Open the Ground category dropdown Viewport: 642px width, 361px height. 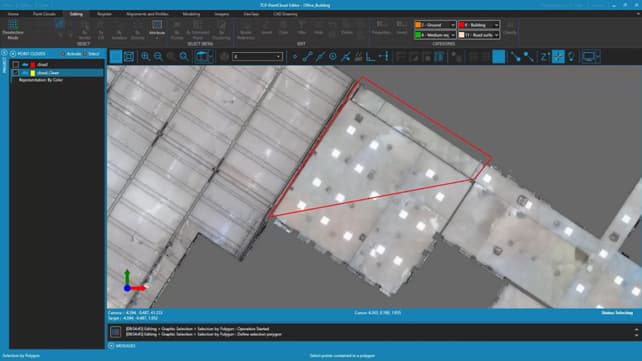tap(435, 25)
